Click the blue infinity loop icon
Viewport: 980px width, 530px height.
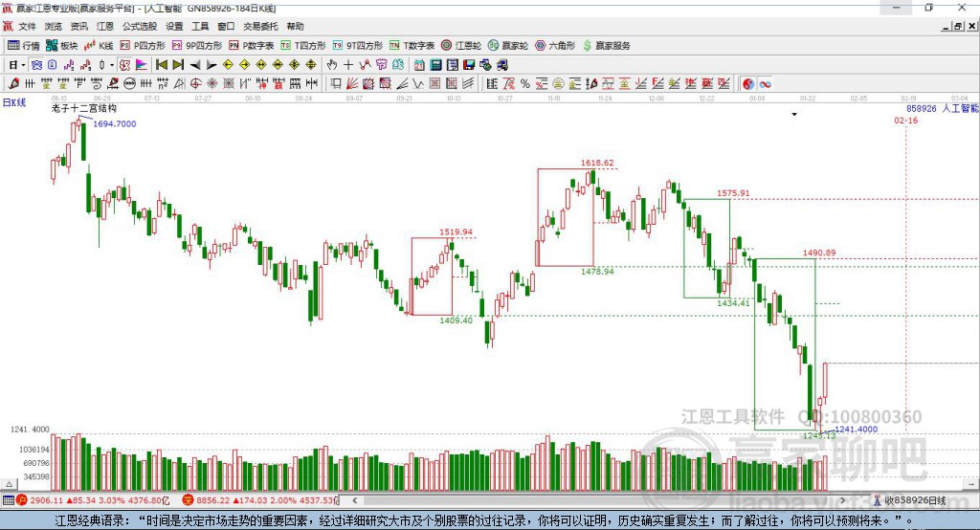(x=765, y=83)
